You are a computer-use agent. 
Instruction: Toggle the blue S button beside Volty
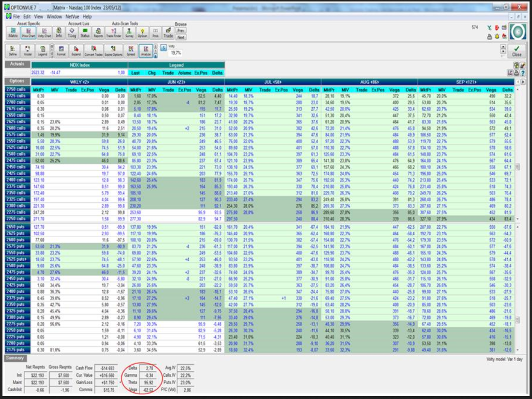pos(164,47)
